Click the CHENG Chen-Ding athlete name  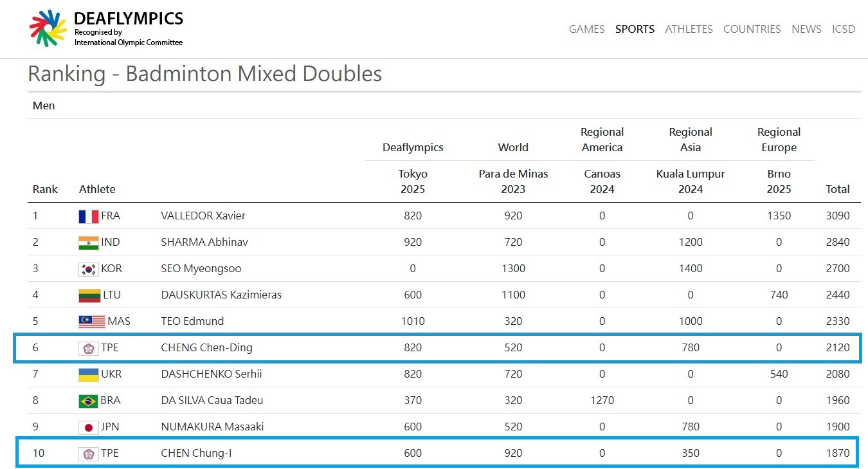click(206, 347)
